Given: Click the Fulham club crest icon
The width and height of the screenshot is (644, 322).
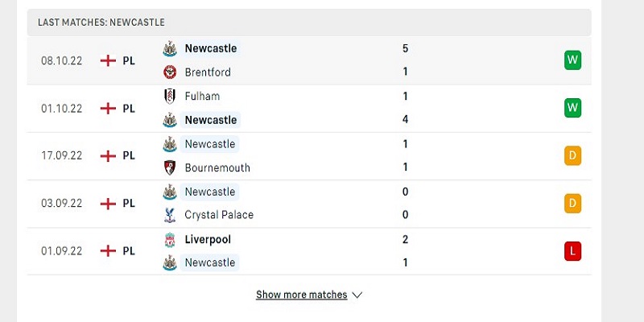Looking at the screenshot, I should [170, 96].
